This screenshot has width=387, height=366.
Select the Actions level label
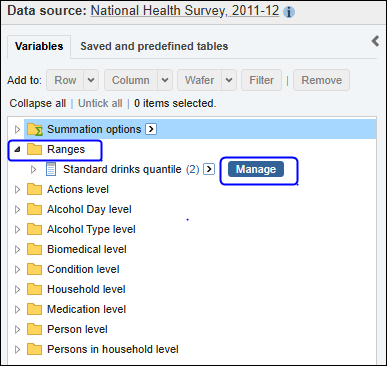[x=78, y=189]
